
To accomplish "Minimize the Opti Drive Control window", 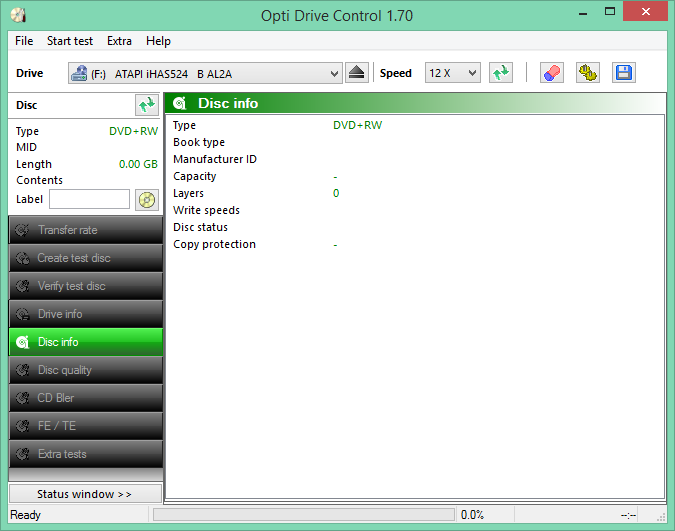I will [x=583, y=12].
